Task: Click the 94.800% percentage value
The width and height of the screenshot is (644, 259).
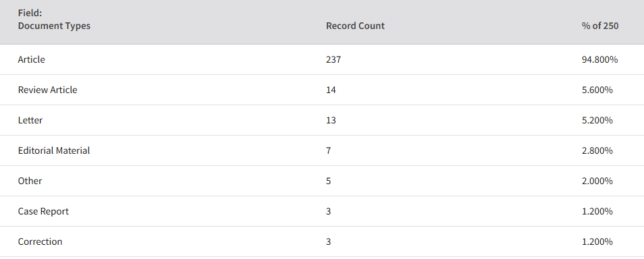Action: click(600, 59)
